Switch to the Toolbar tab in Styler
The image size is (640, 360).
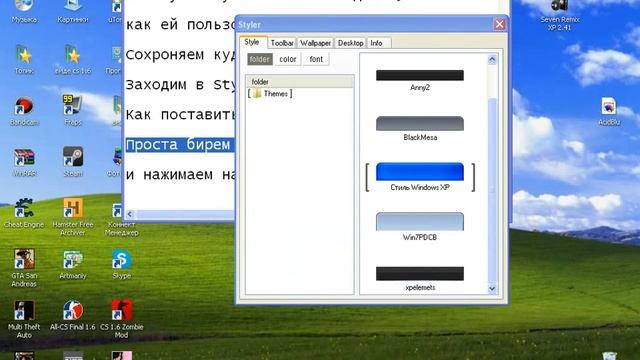[x=282, y=43]
